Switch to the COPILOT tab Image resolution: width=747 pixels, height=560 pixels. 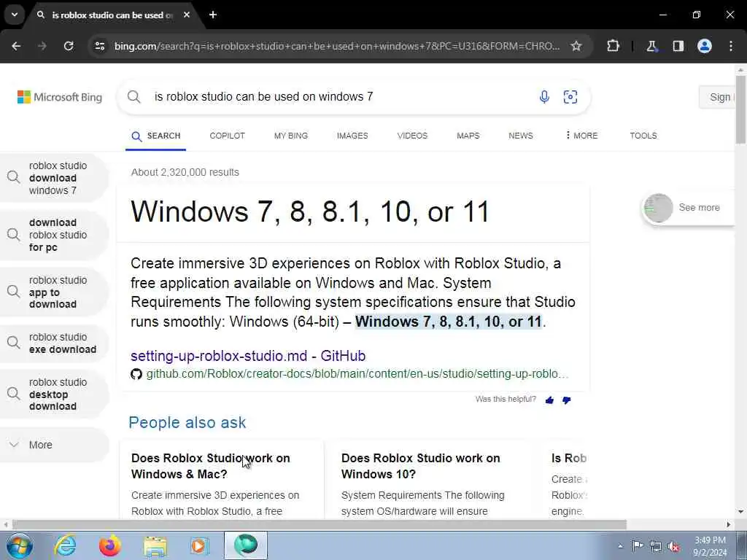coord(228,136)
